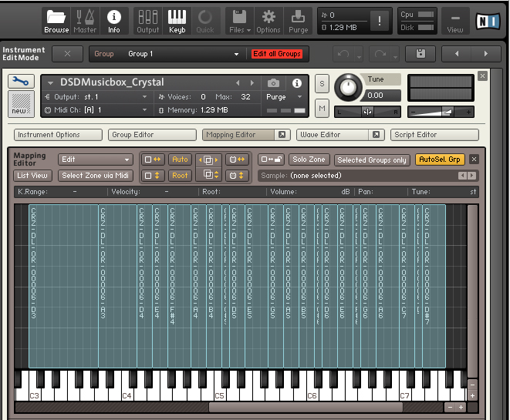Open the Browse folder icon
The width and height of the screenshot is (510, 420).
coord(56,21)
